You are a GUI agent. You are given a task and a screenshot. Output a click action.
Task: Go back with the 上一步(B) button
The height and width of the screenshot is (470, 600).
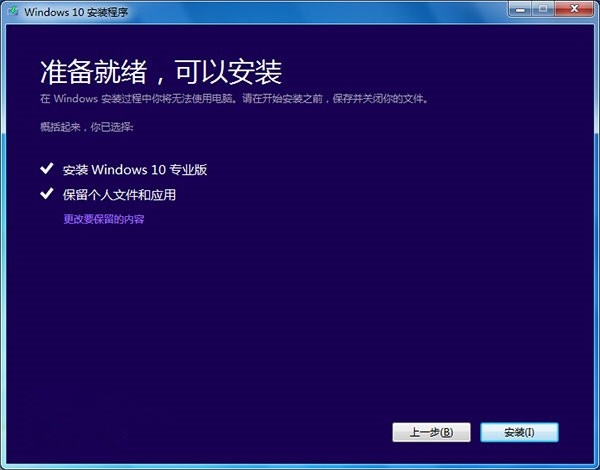[431, 432]
